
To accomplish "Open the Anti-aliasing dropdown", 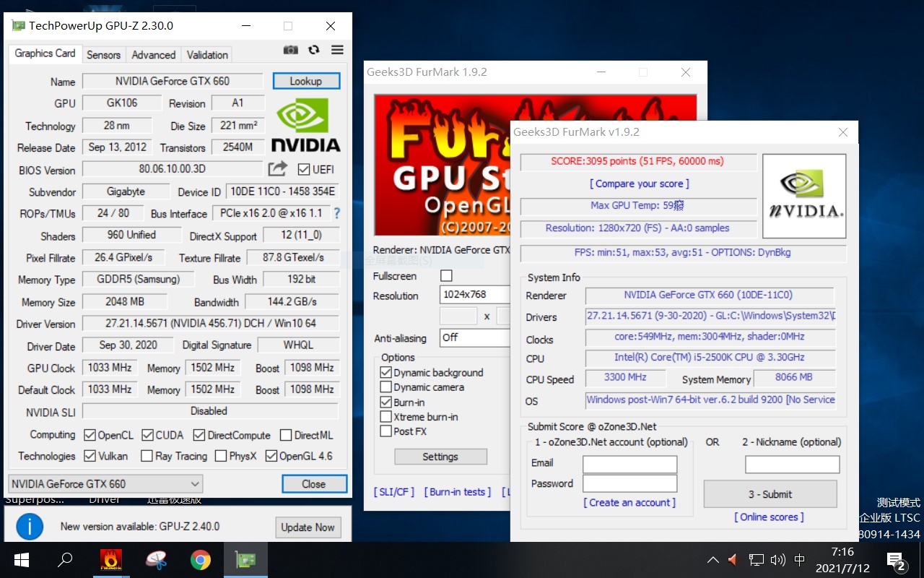I will [x=475, y=337].
